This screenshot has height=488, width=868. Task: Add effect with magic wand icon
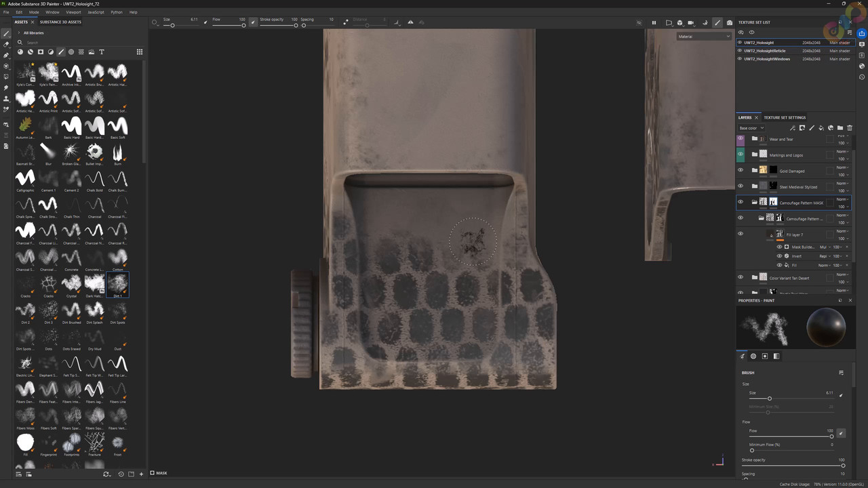pos(793,127)
